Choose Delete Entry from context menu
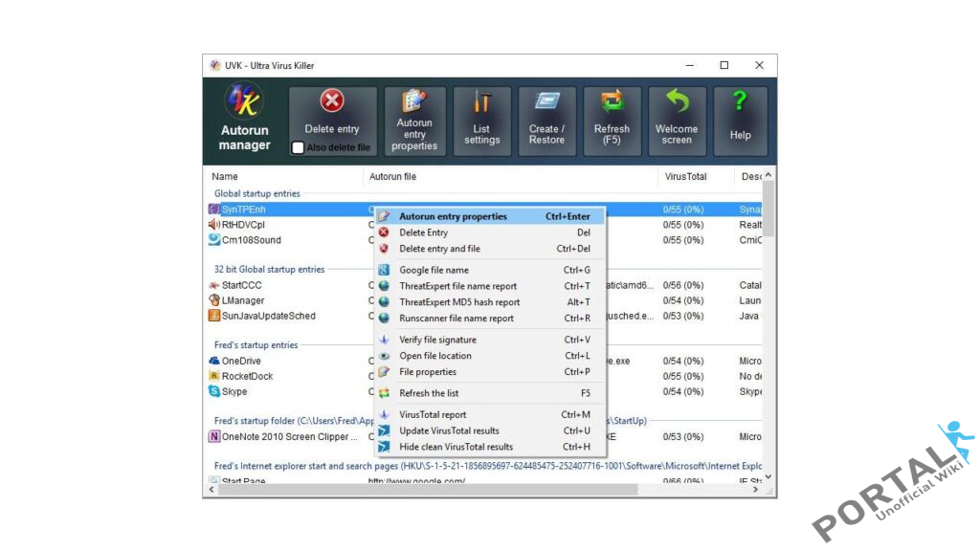This screenshot has height=551, width=980. (x=491, y=232)
